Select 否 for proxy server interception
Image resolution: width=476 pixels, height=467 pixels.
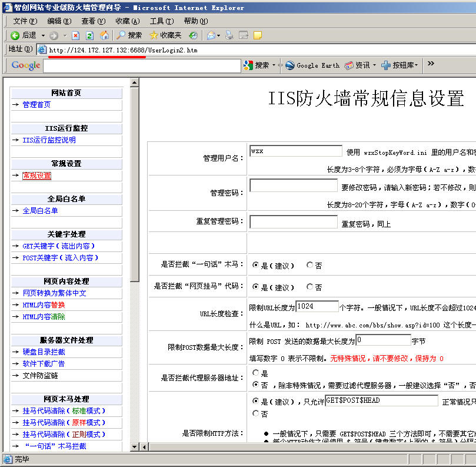tap(255, 385)
